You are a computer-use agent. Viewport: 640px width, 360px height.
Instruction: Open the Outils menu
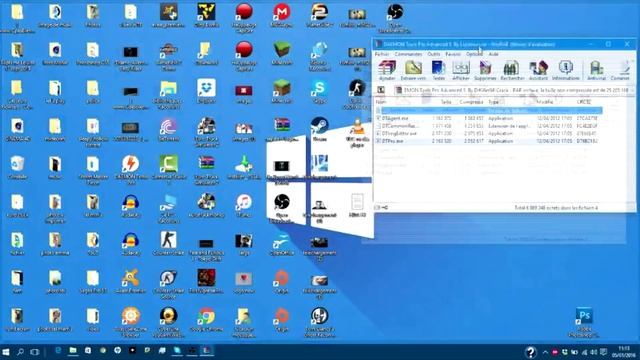(x=434, y=54)
